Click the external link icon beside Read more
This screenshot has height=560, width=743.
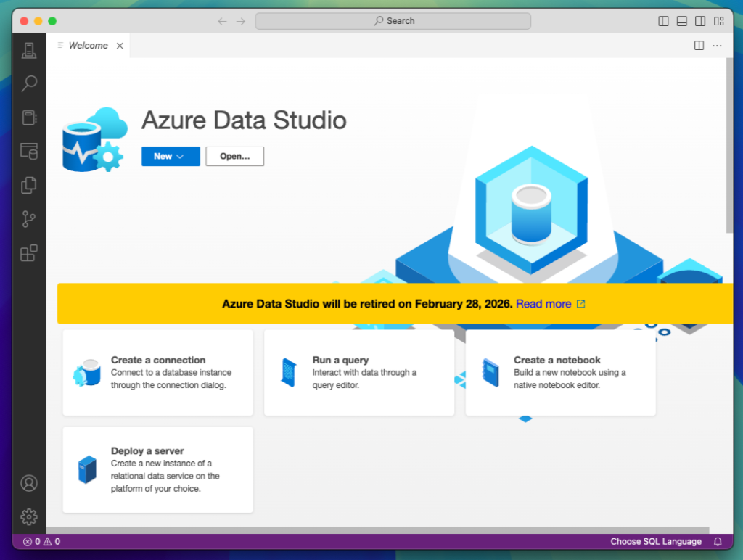[x=581, y=304]
